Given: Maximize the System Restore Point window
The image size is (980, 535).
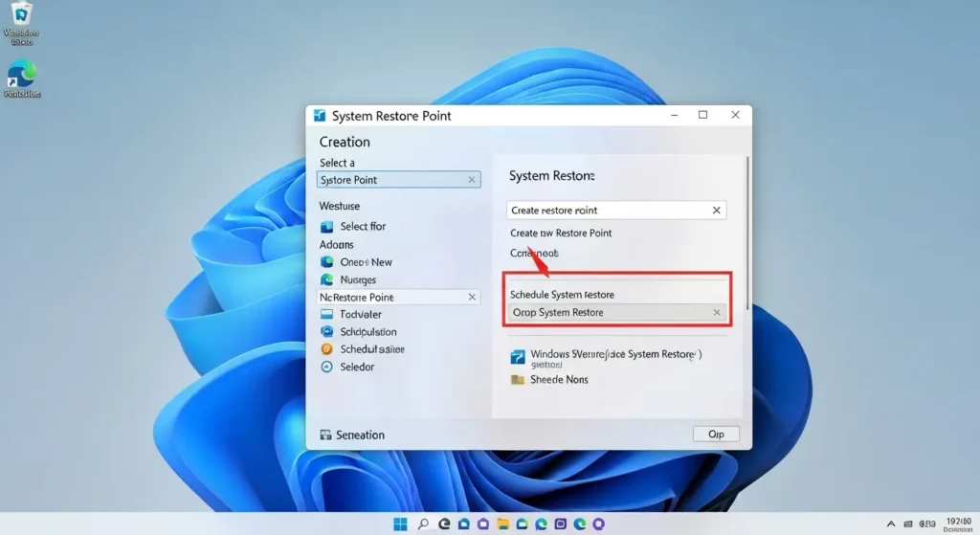Looking at the screenshot, I should pos(703,115).
